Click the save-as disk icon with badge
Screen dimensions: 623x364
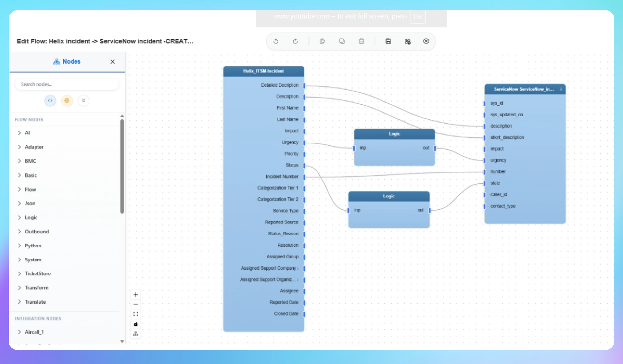click(407, 41)
